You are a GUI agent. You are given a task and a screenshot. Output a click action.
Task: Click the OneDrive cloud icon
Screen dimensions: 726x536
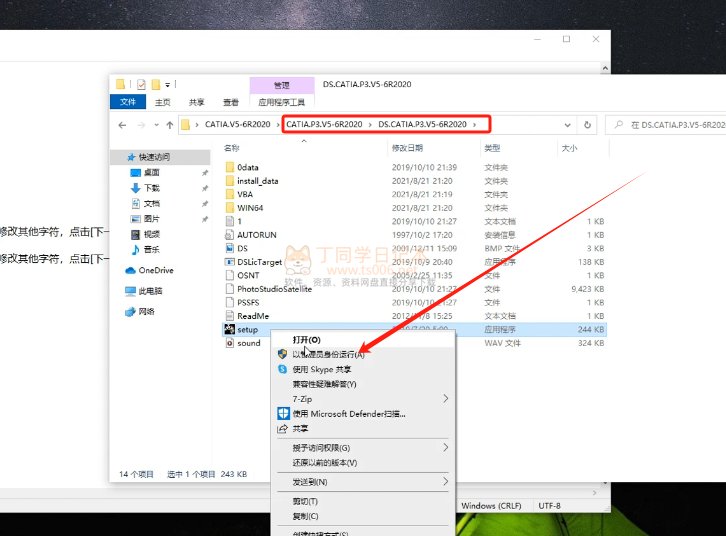131,270
